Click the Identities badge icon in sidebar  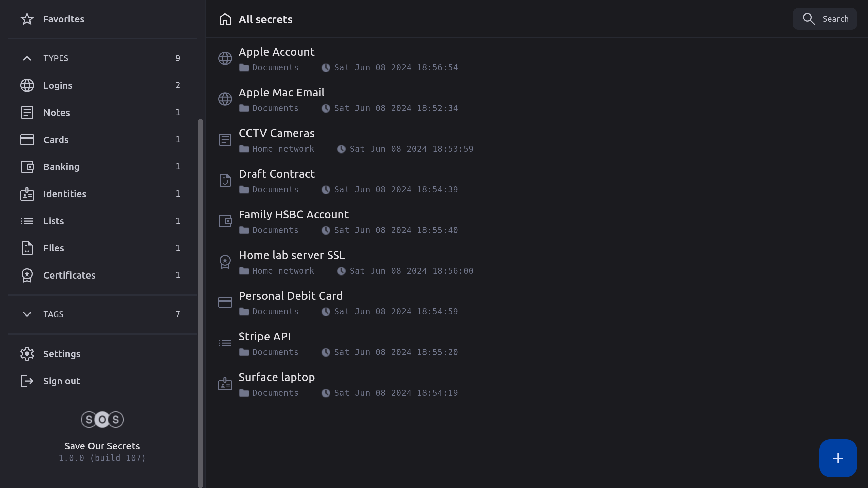click(27, 194)
